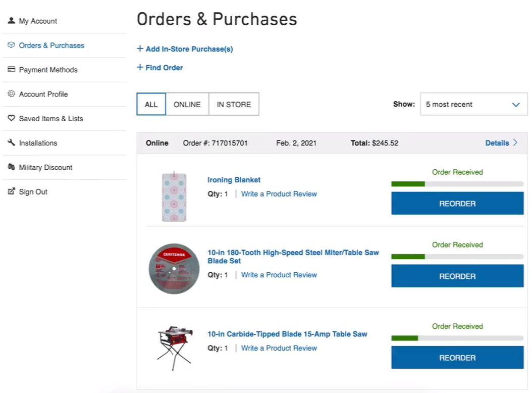Open the Show 5 most recent dropdown

point(473,104)
